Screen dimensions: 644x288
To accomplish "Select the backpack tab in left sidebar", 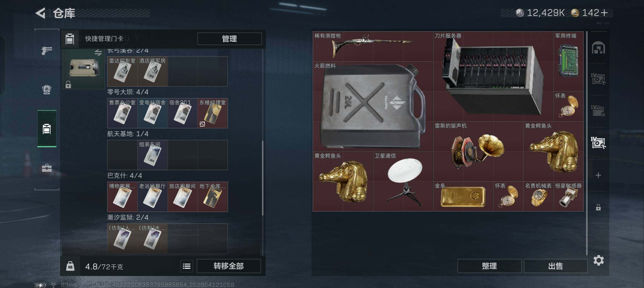I will 47,90.
